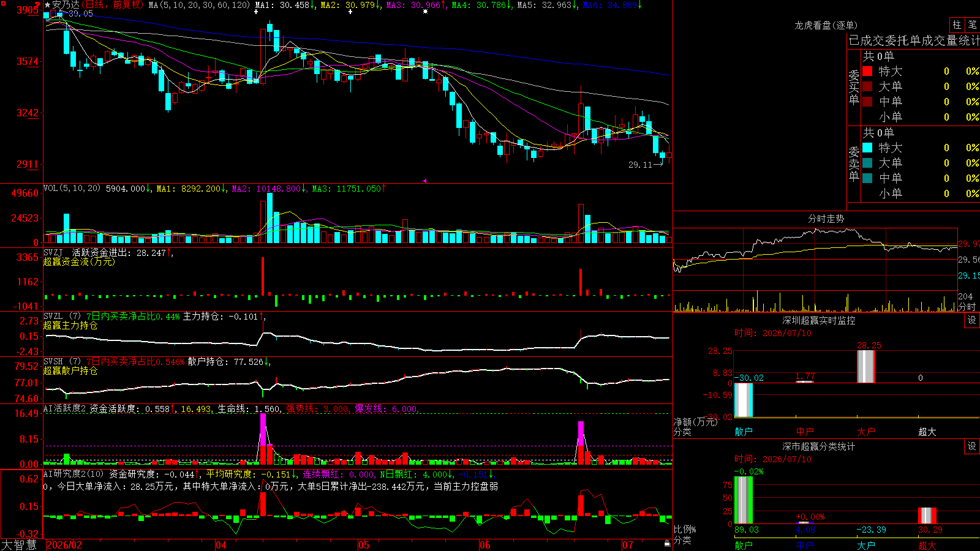Click the 大户 white bar in 深圳超赢实时监控
This screenshot has width=980, height=551.
click(866, 367)
